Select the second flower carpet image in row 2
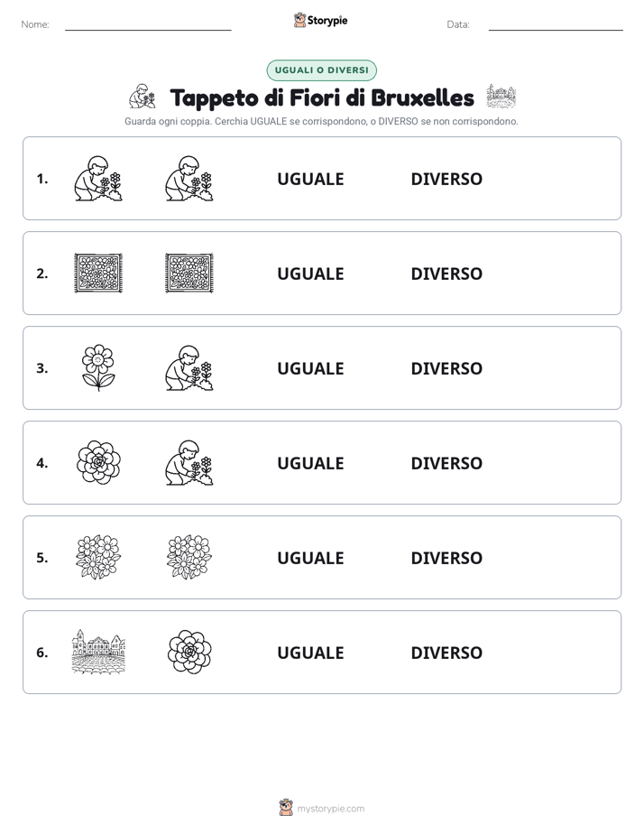Screen dimensions: 644x834 point(189,273)
